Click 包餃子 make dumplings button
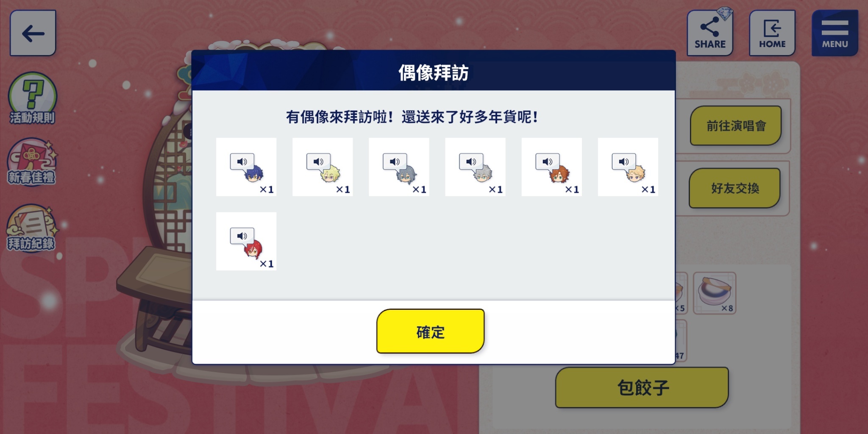The image size is (868, 434). (642, 387)
